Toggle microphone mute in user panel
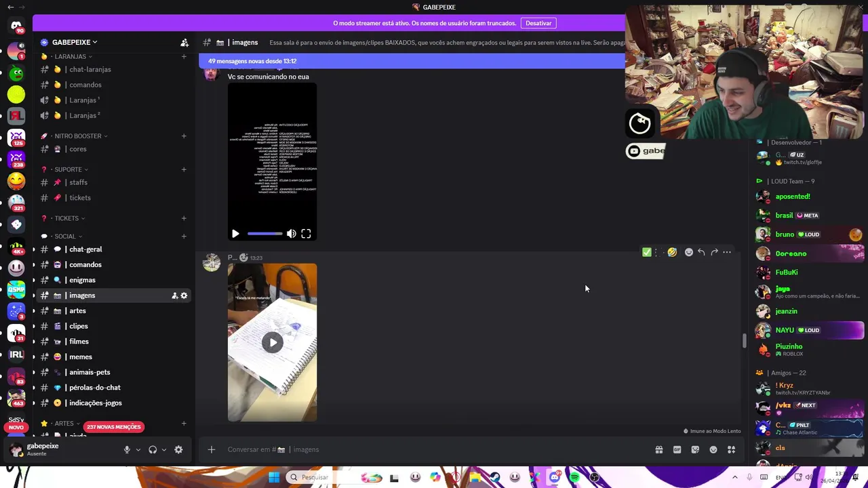868x488 pixels. pyautogui.click(x=127, y=449)
